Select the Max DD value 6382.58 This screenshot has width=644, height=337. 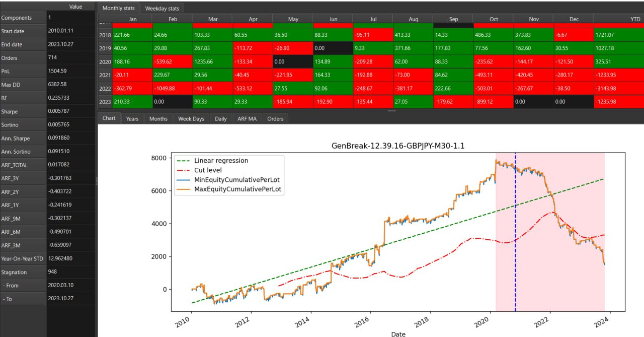[71, 84]
